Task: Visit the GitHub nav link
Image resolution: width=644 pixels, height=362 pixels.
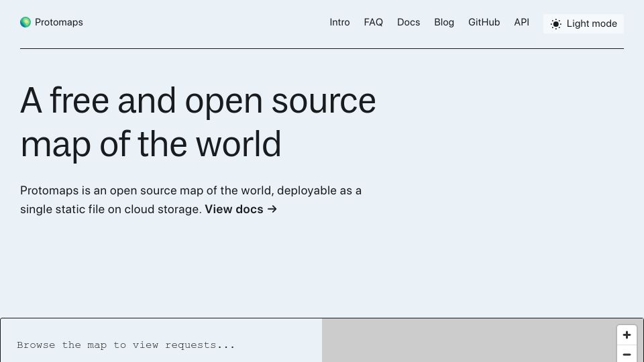Action: coord(484,22)
